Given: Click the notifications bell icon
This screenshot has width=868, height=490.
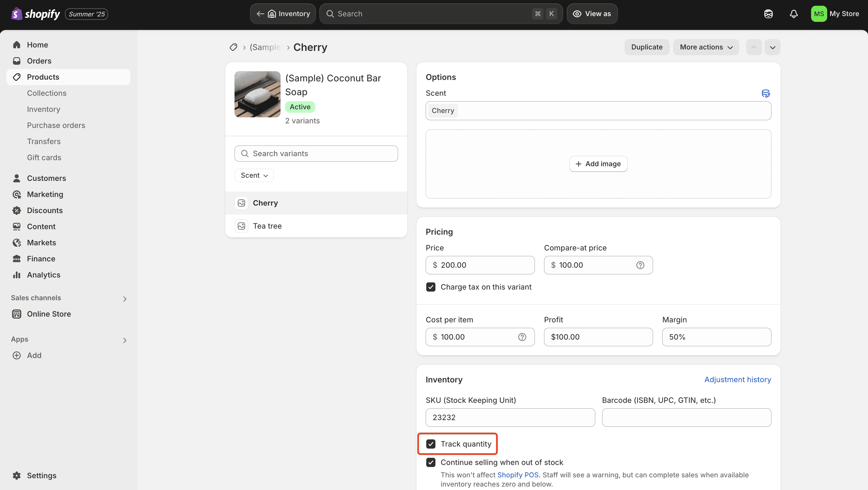Looking at the screenshot, I should (x=794, y=14).
